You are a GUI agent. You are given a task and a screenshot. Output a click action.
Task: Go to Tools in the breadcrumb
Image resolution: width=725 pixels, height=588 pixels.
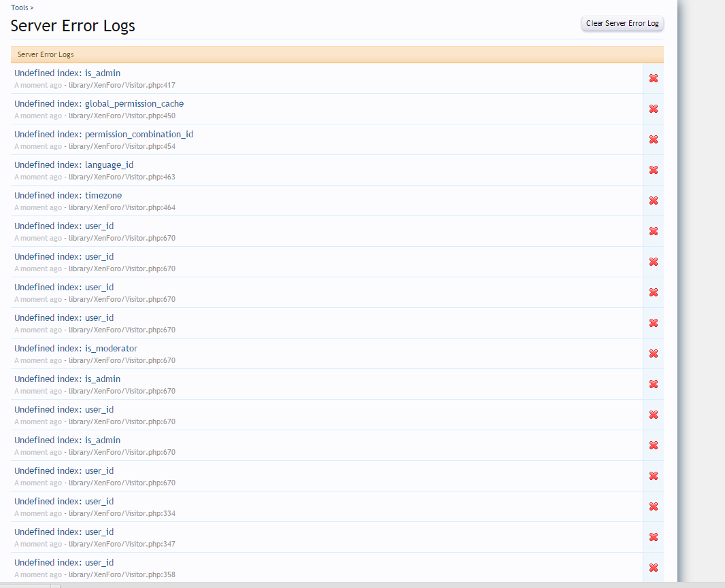(19, 7)
